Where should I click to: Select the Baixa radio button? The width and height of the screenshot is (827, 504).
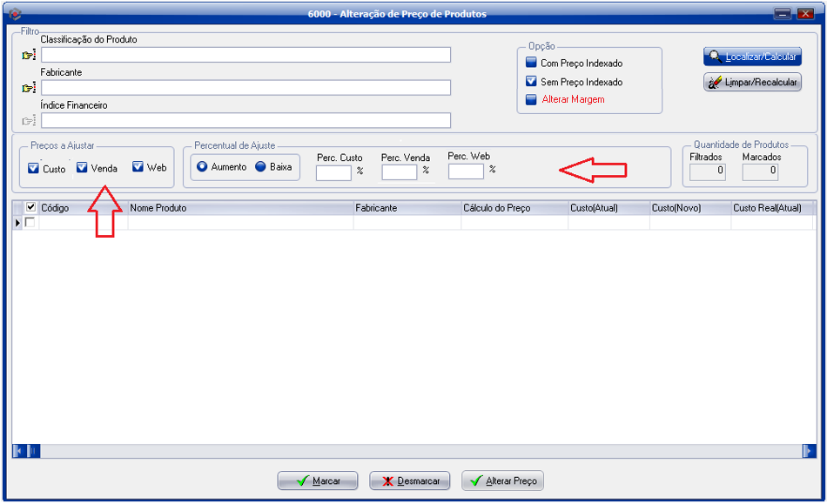pyautogui.click(x=260, y=167)
